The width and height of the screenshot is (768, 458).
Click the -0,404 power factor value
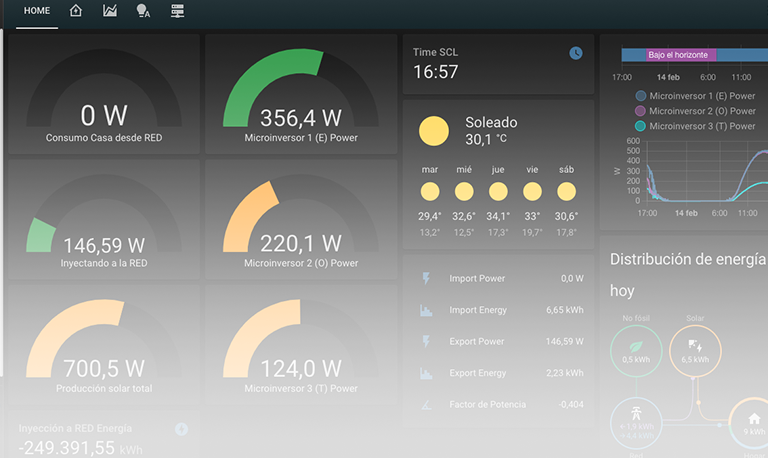571,405
